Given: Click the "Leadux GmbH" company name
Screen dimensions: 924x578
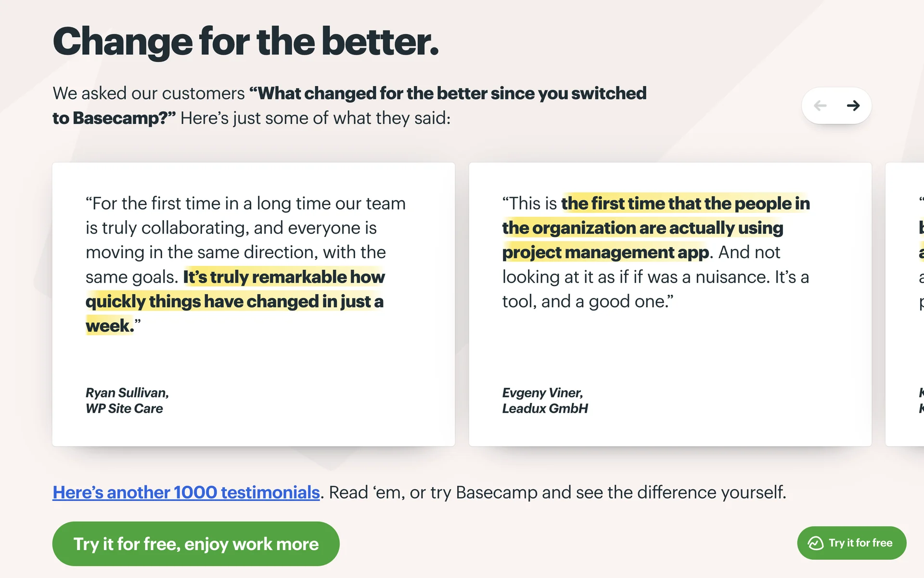Looking at the screenshot, I should pos(545,408).
